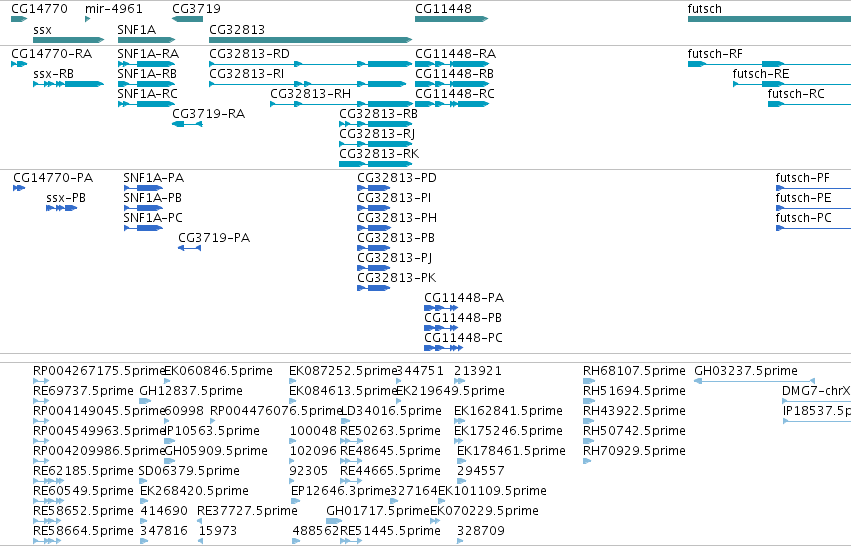This screenshot has height=546, width=851.
Task: Click EST EK060846.5prime
Action: tap(167, 381)
